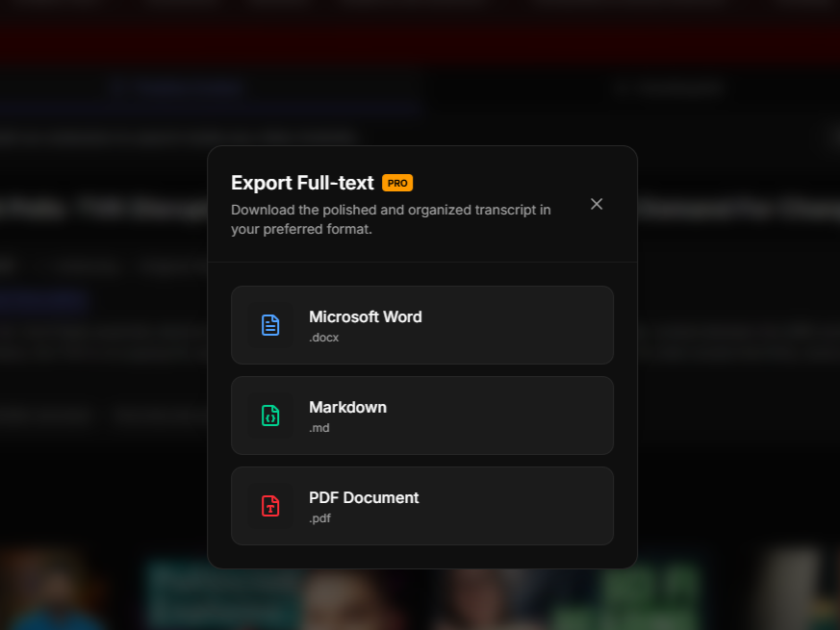840x630 pixels.
Task: Click the 'Download the polished' description text
Action: [x=391, y=219]
